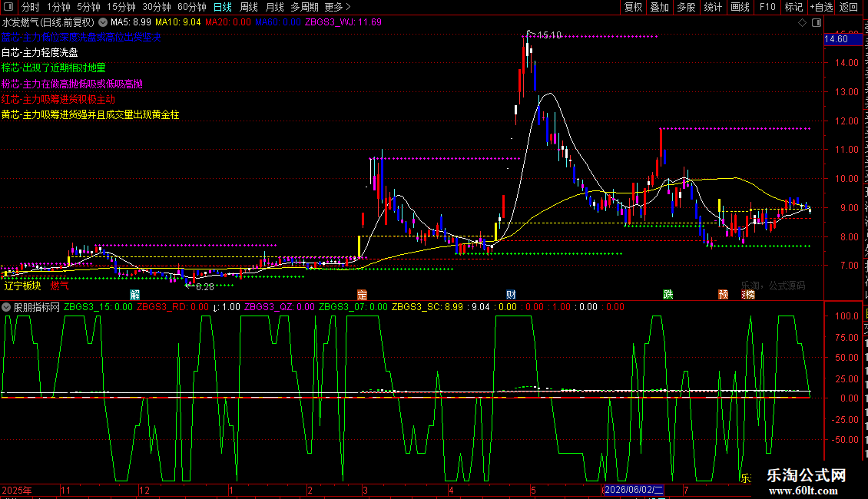Click the 财 financial report marker
The width and height of the screenshot is (868, 499).
511,294
